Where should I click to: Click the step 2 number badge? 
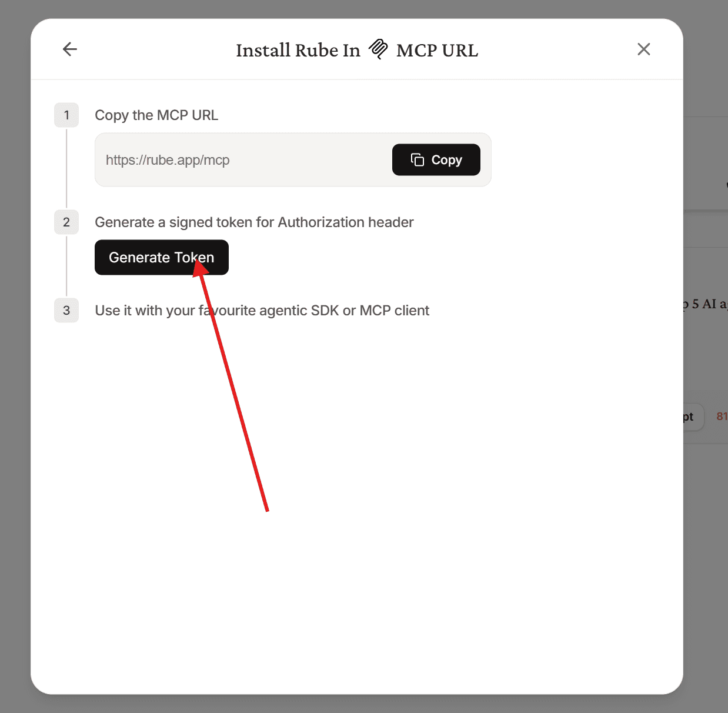pyautogui.click(x=66, y=222)
